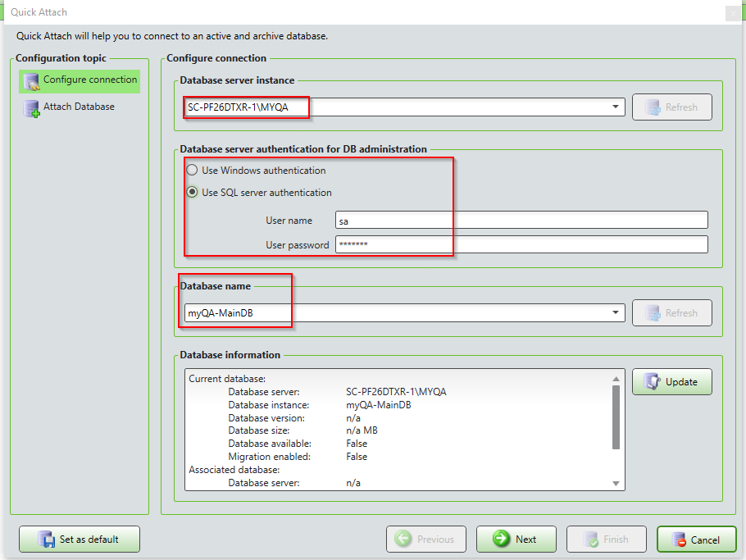Image resolution: width=746 pixels, height=560 pixels.
Task: Select Use Windows authentication radio button
Action: pos(192,170)
